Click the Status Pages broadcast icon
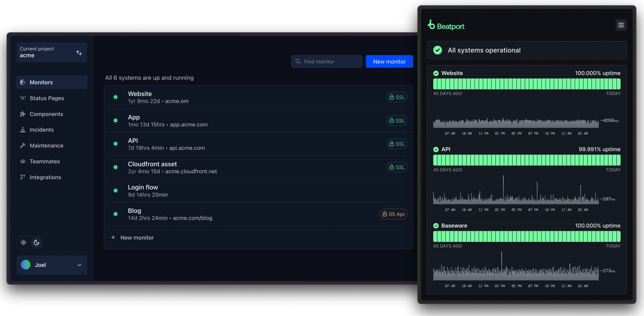The height and width of the screenshot is (316, 644). (23, 98)
